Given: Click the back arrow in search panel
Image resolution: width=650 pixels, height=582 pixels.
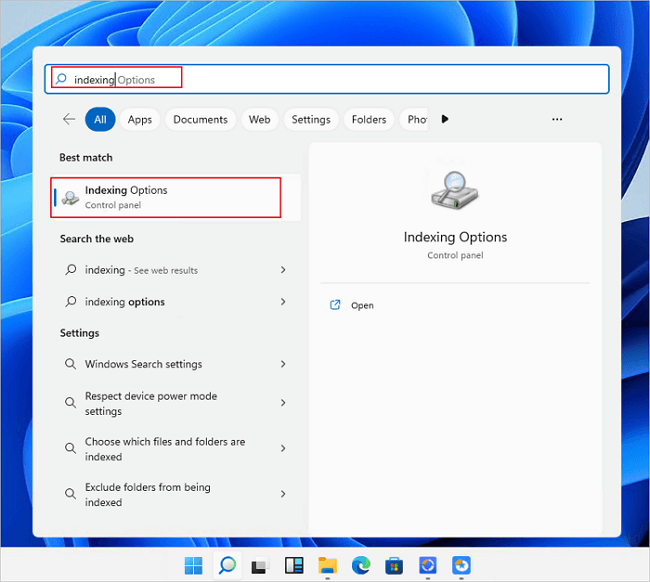Looking at the screenshot, I should (x=69, y=119).
